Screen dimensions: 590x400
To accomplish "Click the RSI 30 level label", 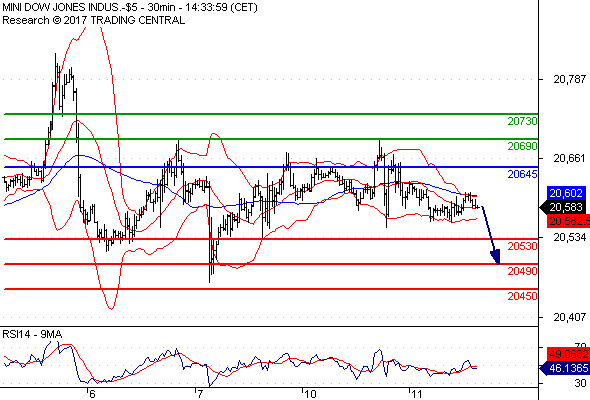I will (581, 383).
